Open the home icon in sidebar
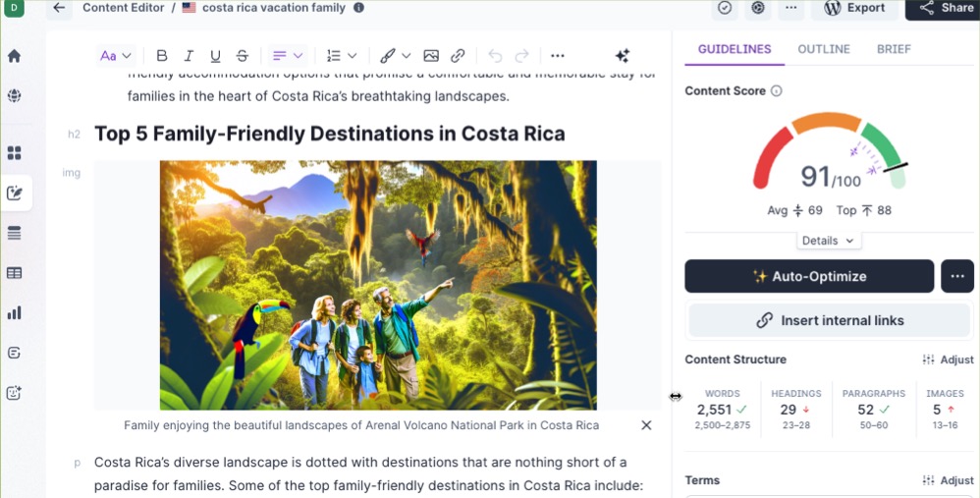The width and height of the screenshot is (980, 498). click(x=15, y=56)
